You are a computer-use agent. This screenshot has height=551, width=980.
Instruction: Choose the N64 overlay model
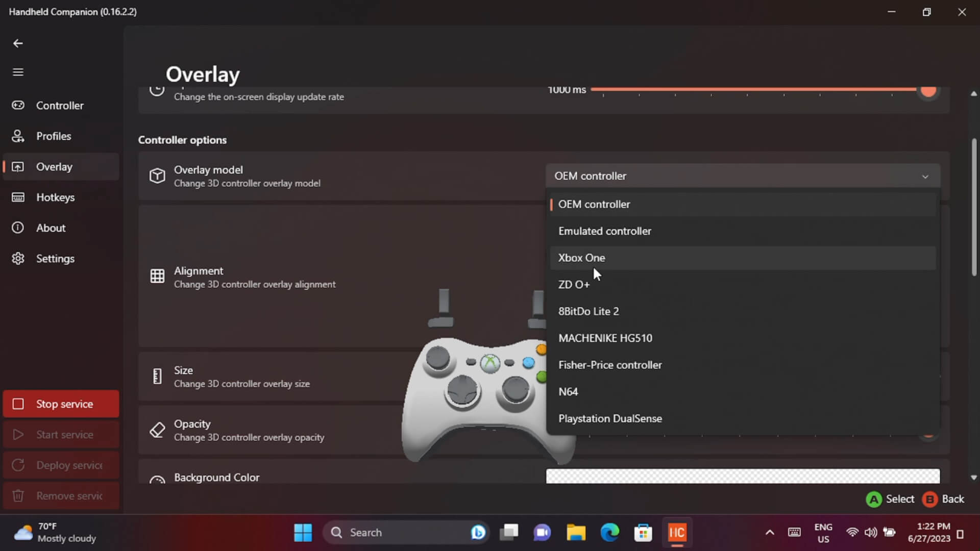click(x=568, y=392)
